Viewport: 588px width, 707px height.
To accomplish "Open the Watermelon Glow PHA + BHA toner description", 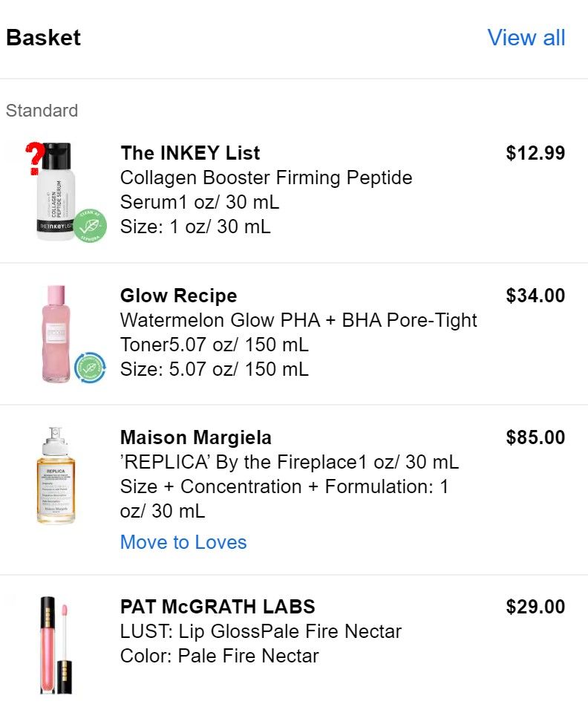I will pos(298,332).
